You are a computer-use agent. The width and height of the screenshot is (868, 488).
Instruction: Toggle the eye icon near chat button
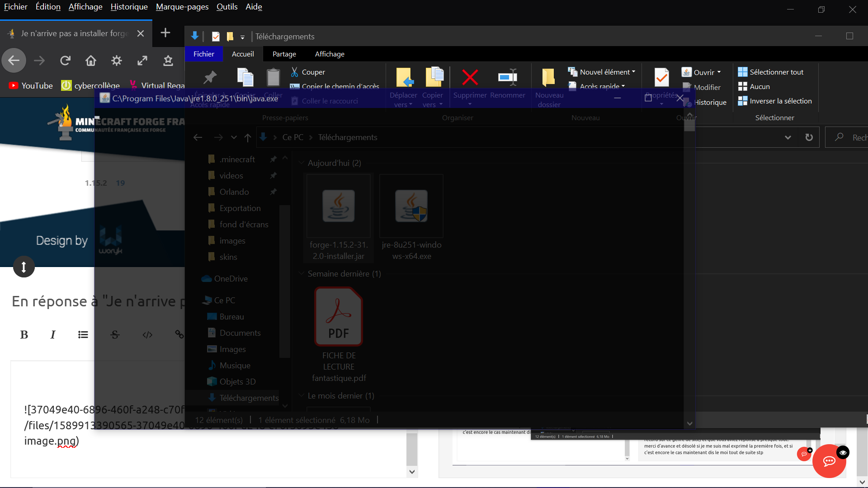[x=843, y=452]
